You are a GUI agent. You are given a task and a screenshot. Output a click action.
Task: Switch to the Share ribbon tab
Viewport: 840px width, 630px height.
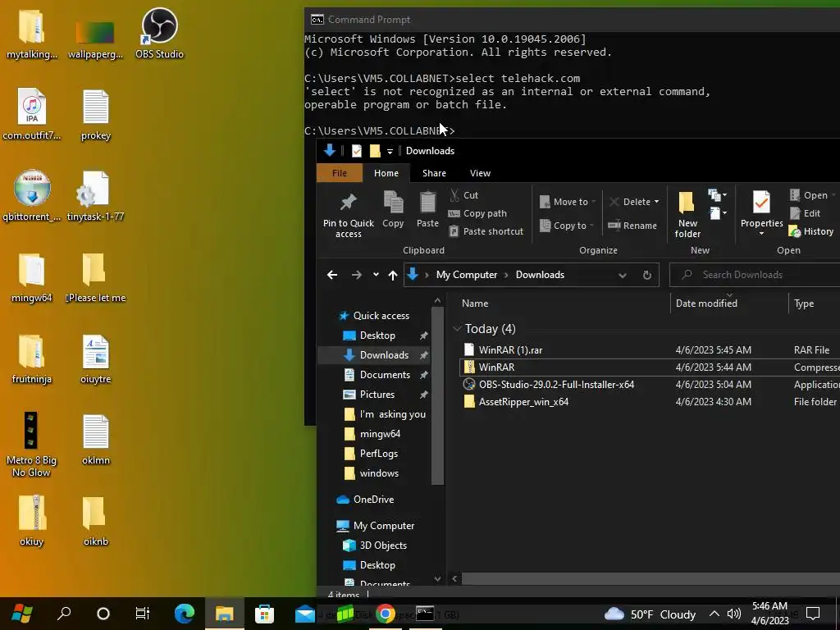coord(434,173)
